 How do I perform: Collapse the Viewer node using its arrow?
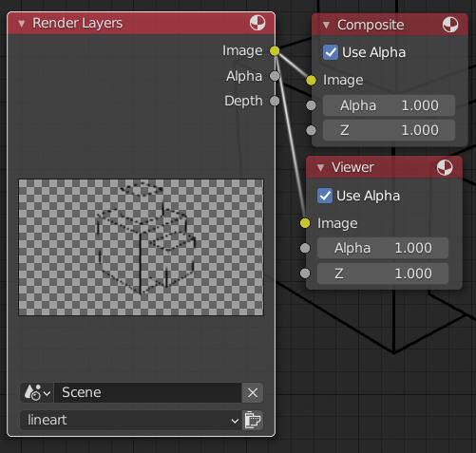click(320, 167)
